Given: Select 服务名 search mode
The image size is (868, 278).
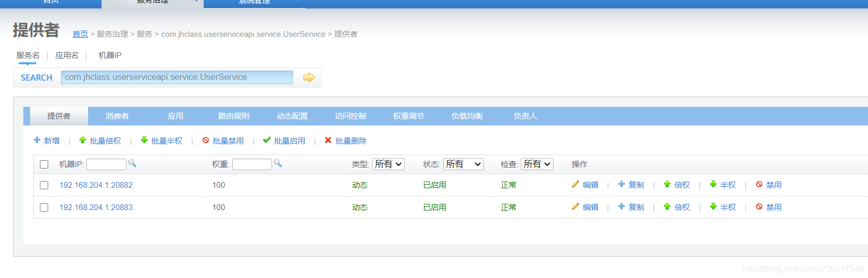Looking at the screenshot, I should [x=28, y=55].
